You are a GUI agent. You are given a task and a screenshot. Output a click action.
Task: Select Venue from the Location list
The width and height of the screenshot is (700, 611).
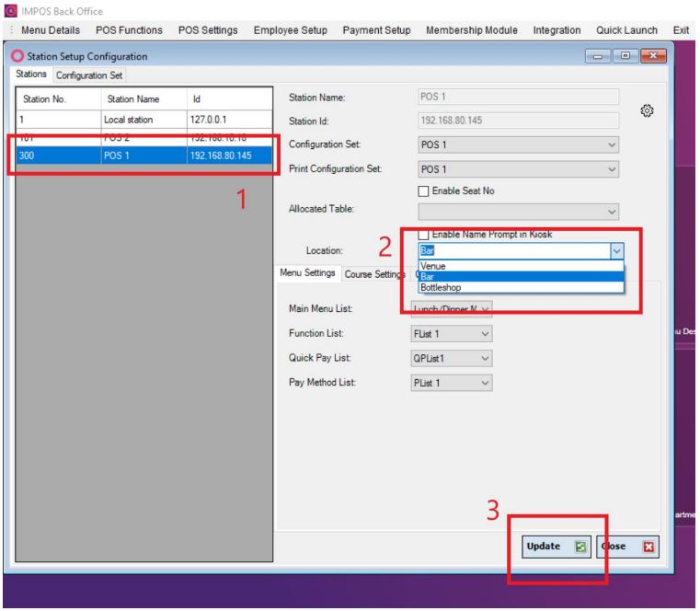coord(433,265)
